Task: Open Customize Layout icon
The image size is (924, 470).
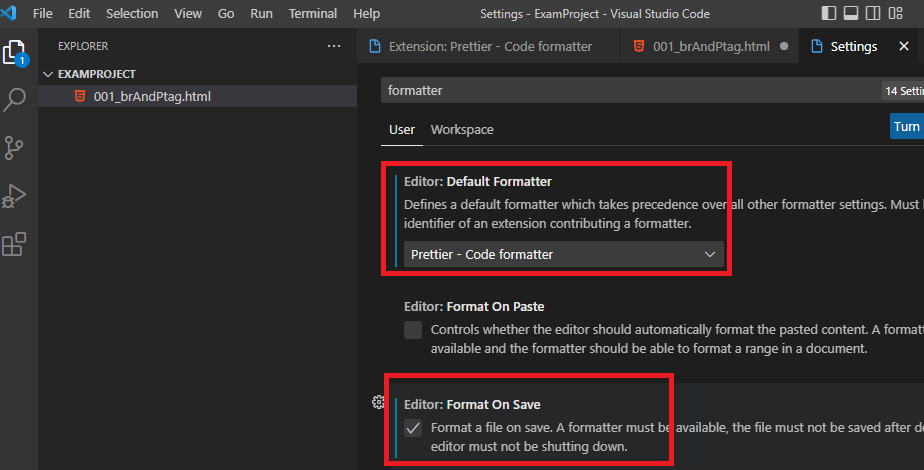Action: [896, 13]
